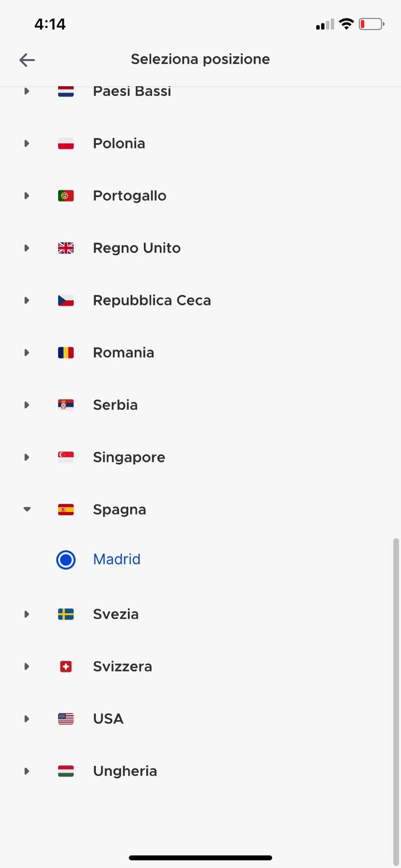
Task: Open the Paesi Bassi country entry
Action: pos(132,92)
